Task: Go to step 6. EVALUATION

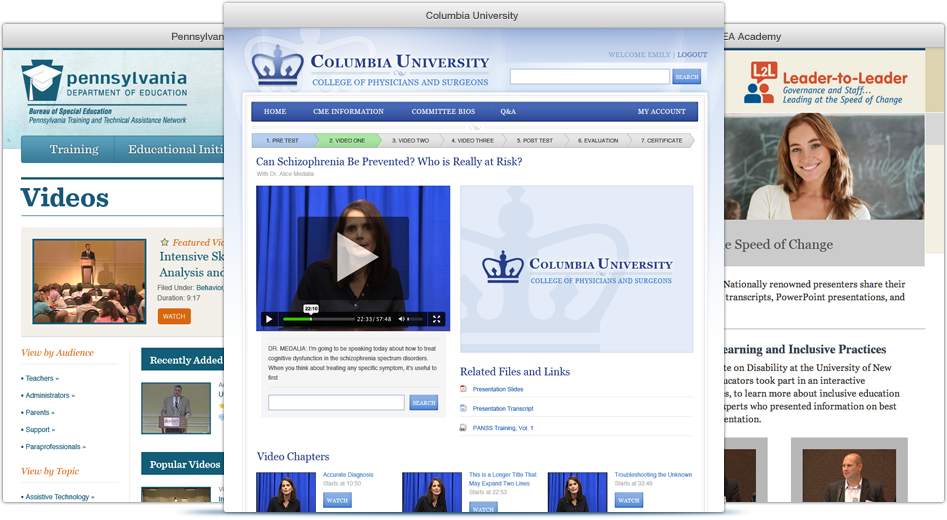Action: 598,141
